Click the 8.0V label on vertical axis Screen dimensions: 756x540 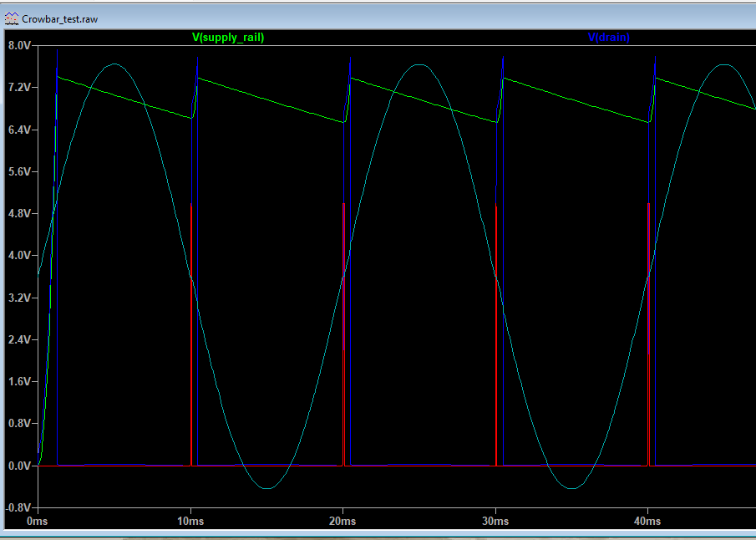point(18,45)
